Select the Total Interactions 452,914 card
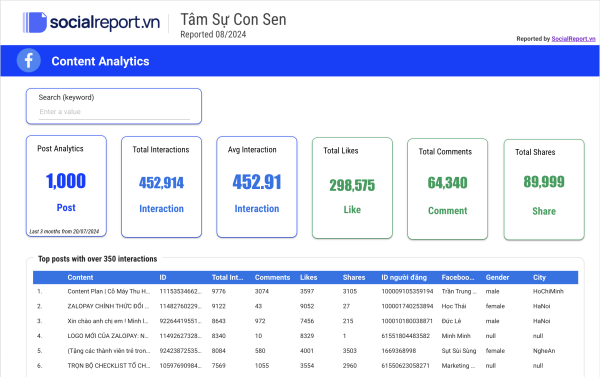This screenshot has height=377, width=600. 161,187
